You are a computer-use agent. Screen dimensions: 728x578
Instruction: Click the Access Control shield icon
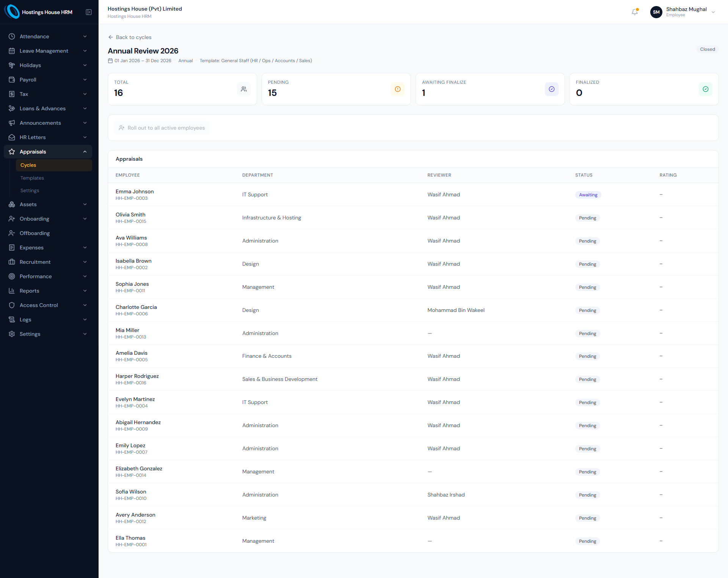(12, 305)
